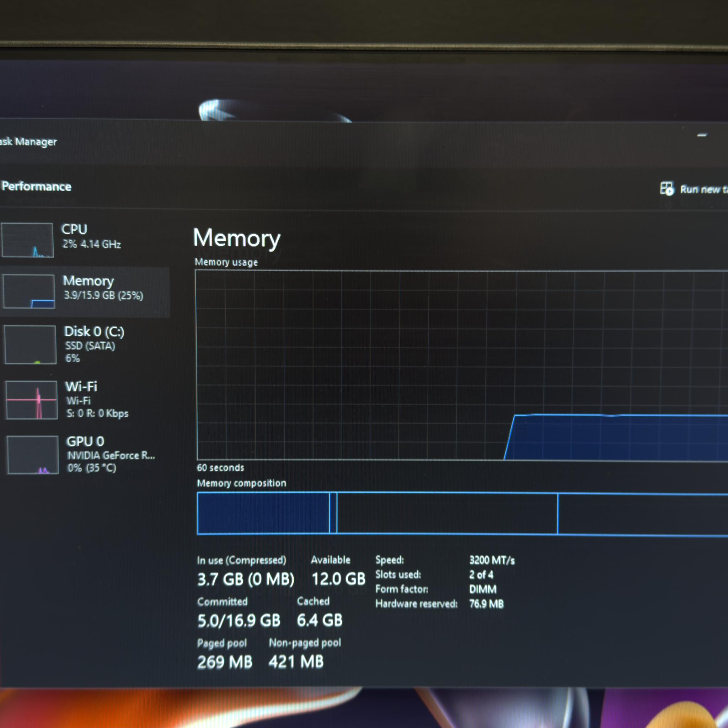The height and width of the screenshot is (728, 728).
Task: Click the 'Hardware reserved:' label
Action: (x=416, y=604)
